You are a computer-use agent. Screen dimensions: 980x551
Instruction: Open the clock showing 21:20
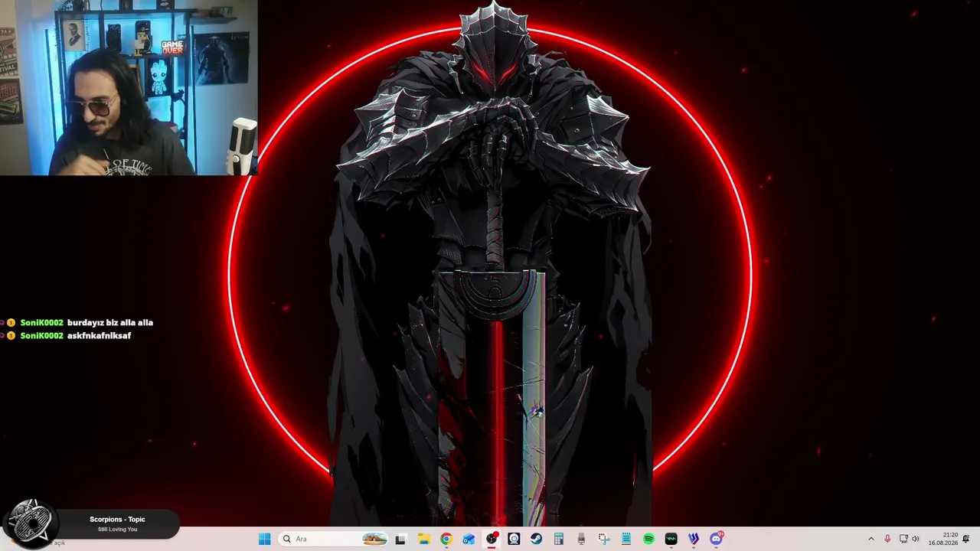[x=942, y=539]
